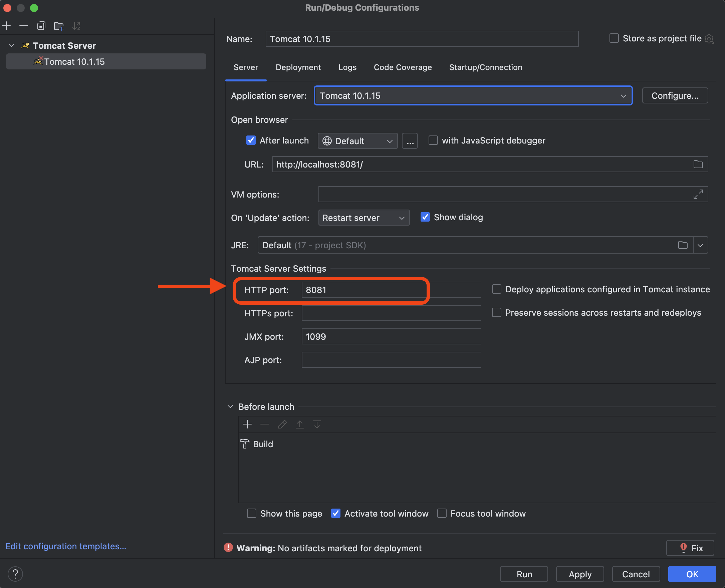Switch to the Deployment tab
Viewport: 725px width, 588px height.
[298, 67]
